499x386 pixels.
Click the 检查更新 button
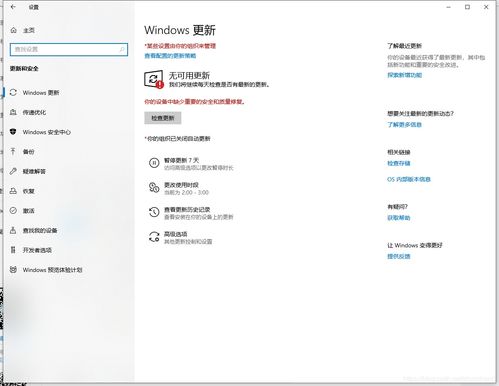[163, 118]
